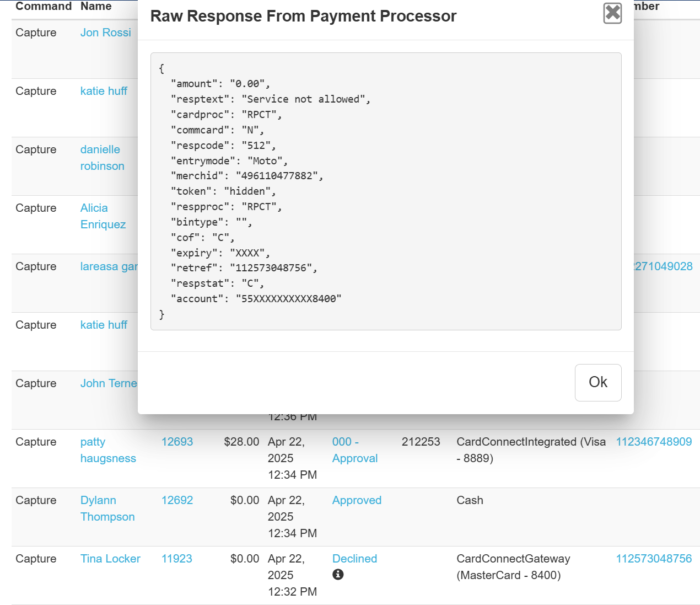
Task: Click Capture command in patty haugsness row
Action: [36, 442]
